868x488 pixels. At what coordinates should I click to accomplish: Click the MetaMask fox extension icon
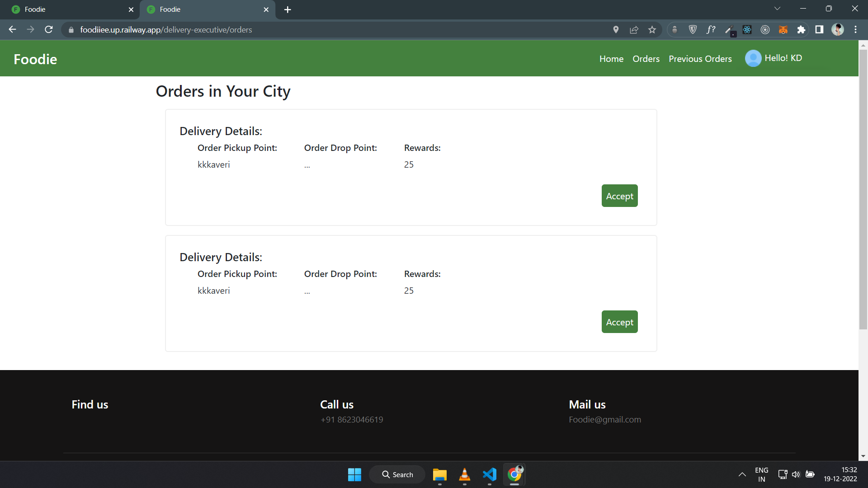coord(783,30)
